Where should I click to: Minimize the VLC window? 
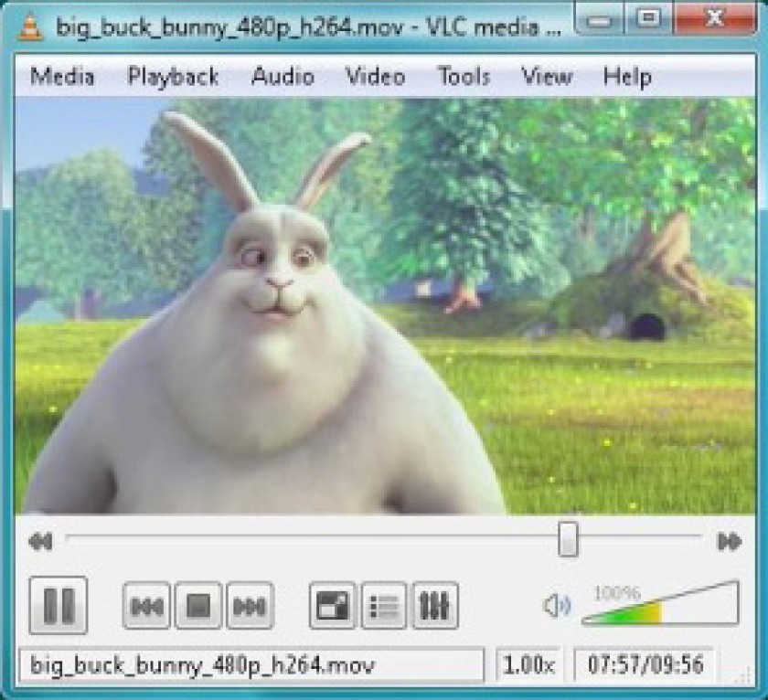click(600, 18)
